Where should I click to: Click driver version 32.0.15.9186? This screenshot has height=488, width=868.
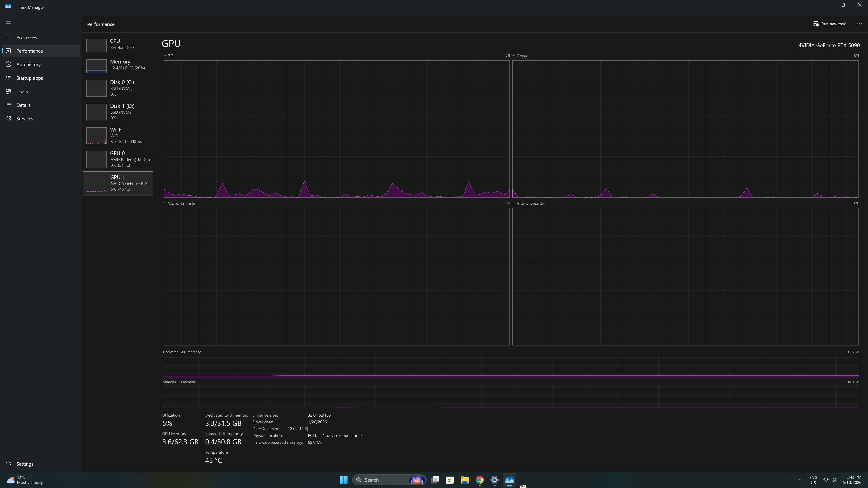(x=319, y=415)
